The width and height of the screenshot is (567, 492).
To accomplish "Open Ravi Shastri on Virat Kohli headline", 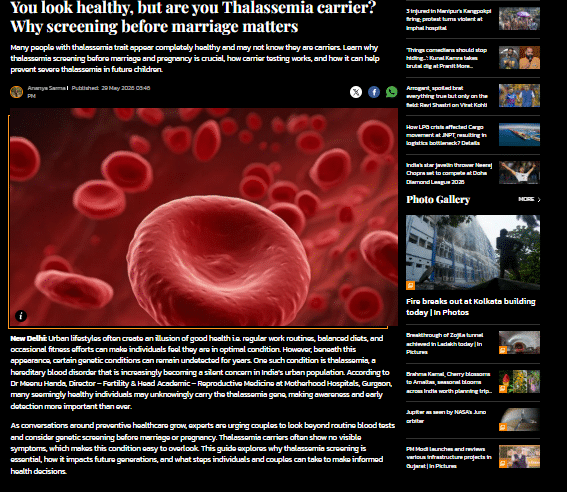I will click(x=447, y=96).
